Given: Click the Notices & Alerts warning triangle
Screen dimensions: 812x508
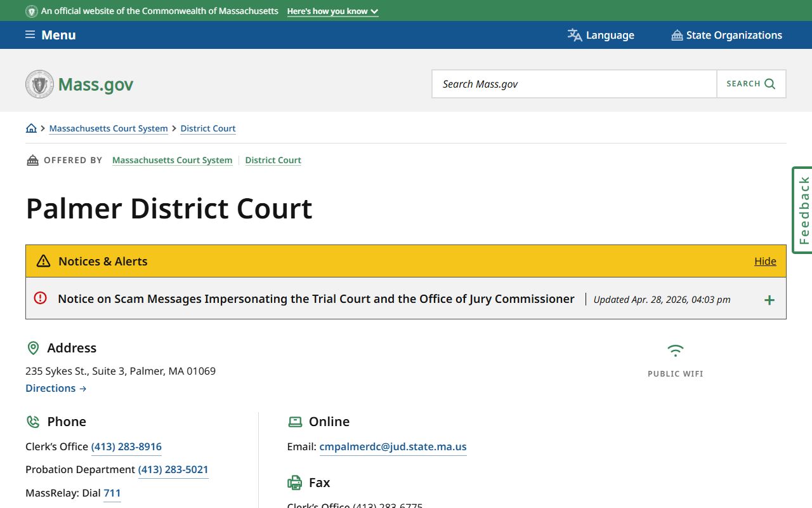Looking at the screenshot, I should point(43,261).
